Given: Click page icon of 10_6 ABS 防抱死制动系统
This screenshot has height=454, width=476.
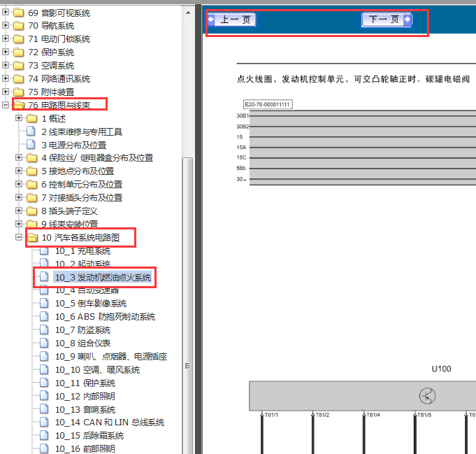Looking at the screenshot, I should pos(44,316).
